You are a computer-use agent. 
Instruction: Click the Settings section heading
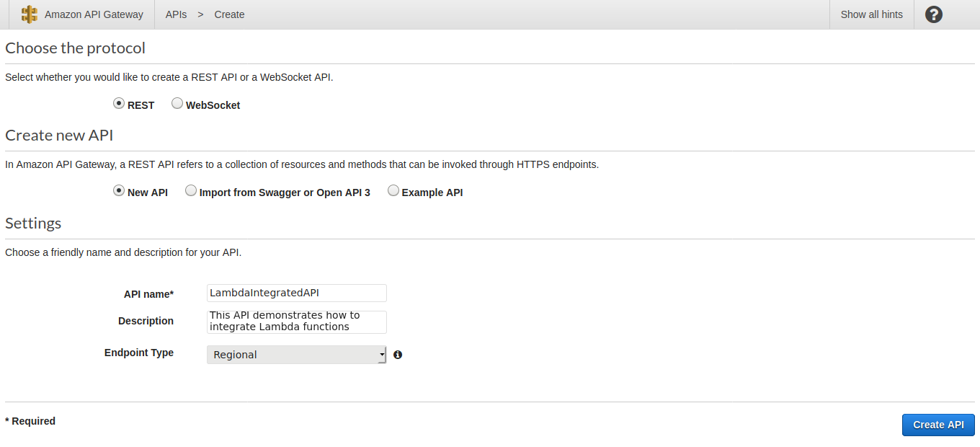point(32,223)
